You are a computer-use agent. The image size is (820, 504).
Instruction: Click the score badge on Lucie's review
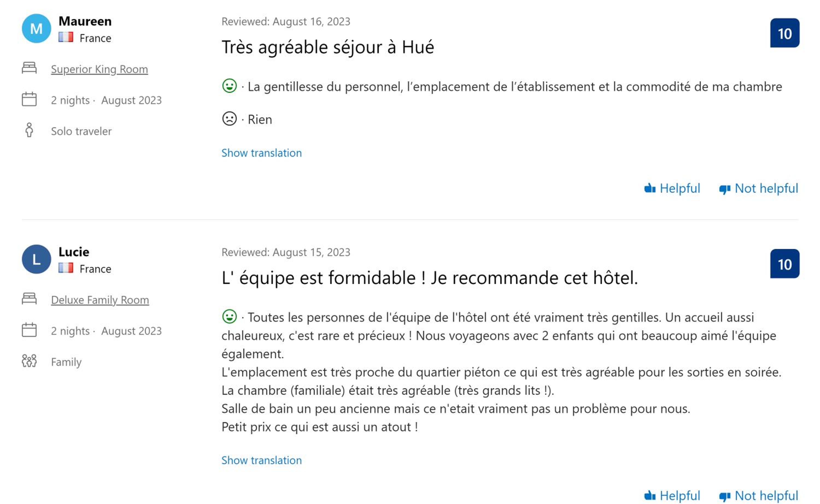click(x=785, y=264)
